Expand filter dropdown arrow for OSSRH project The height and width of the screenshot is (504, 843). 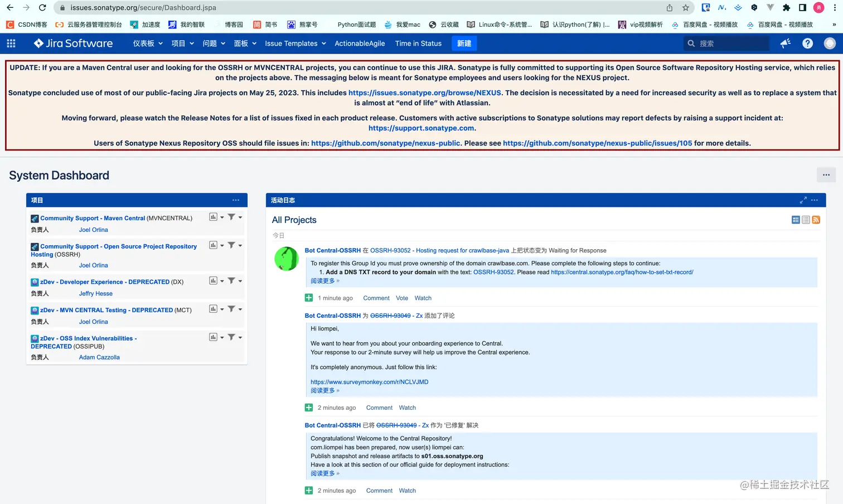pyautogui.click(x=240, y=245)
